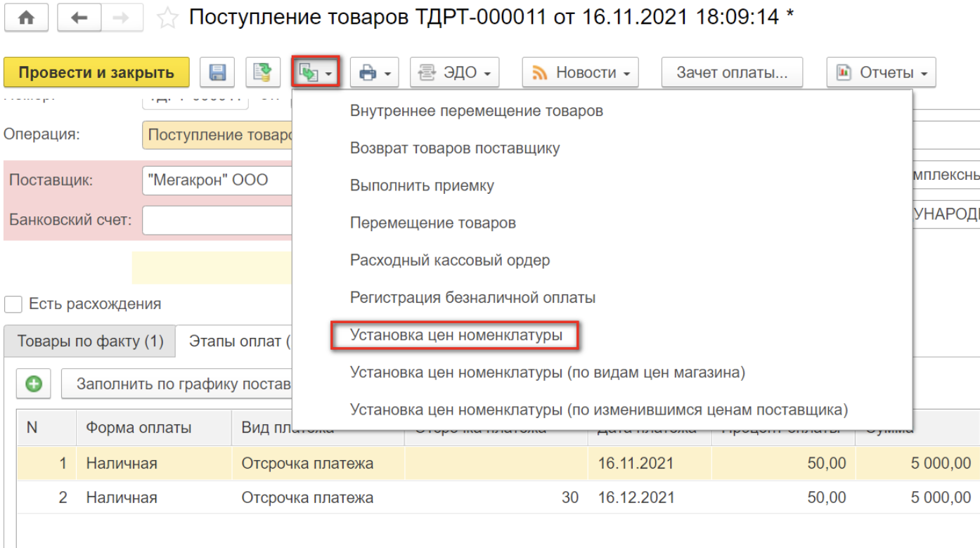980x548 pixels.
Task: Open the Новости dropdown
Action: [580, 72]
